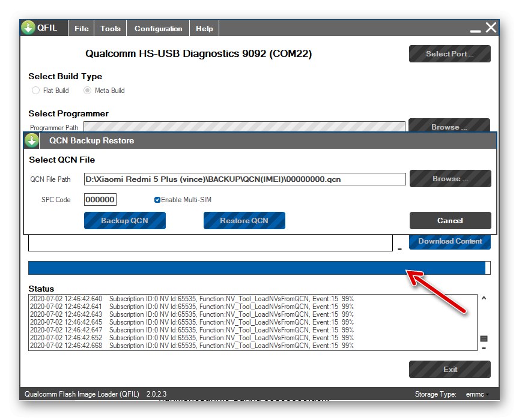Image resolution: width=519 pixels, height=420 pixels.
Task: Close the QFIL window
Action: click(491, 28)
